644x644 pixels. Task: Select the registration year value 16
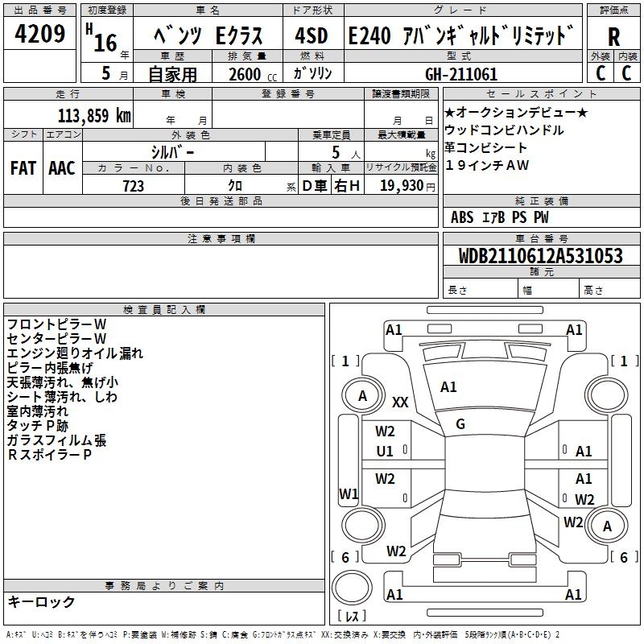click(x=105, y=43)
